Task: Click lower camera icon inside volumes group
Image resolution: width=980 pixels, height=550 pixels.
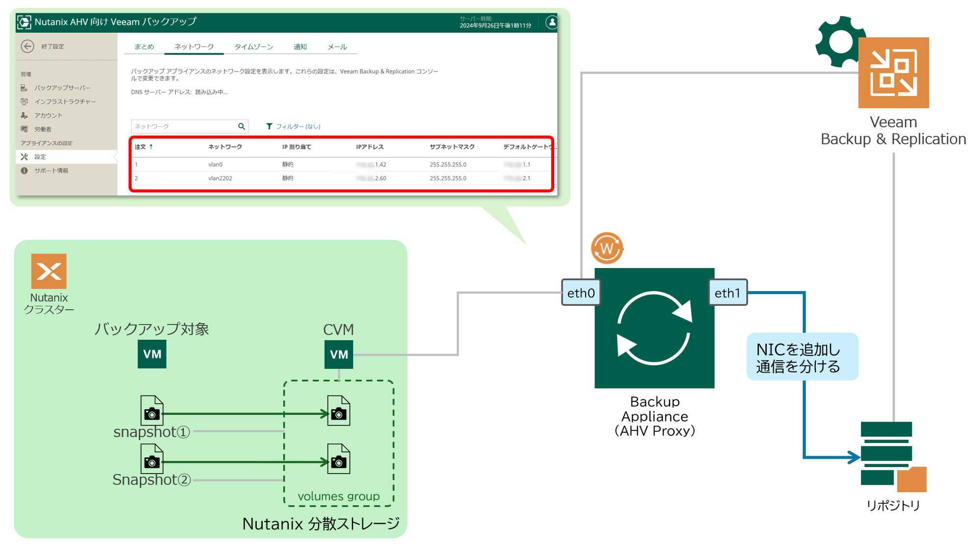Action: pos(339,459)
